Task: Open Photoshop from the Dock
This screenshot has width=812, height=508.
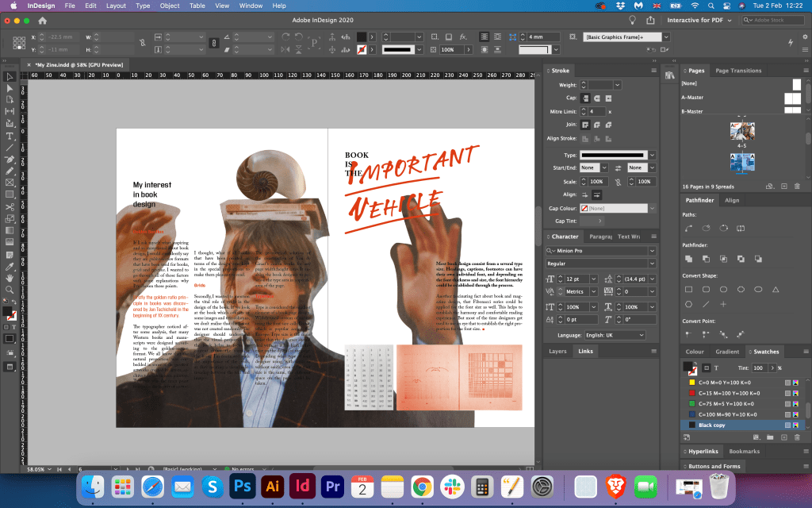Action: 241,486
